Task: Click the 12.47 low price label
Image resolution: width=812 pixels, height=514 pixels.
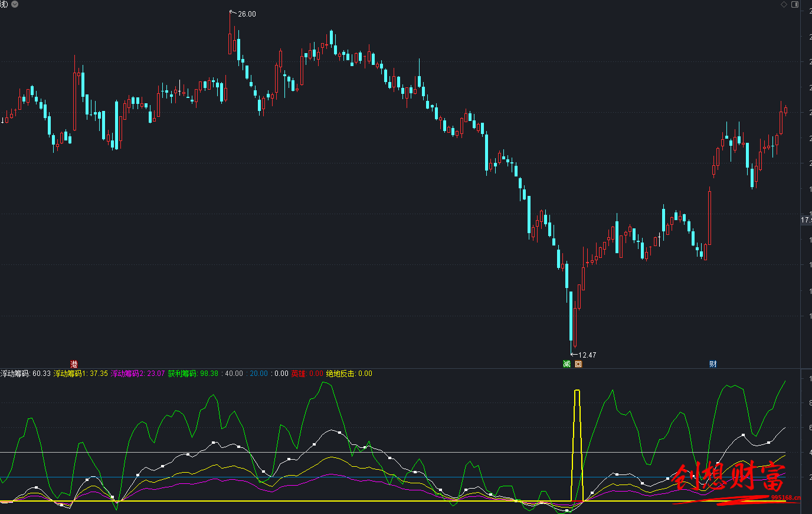Action: click(x=587, y=355)
